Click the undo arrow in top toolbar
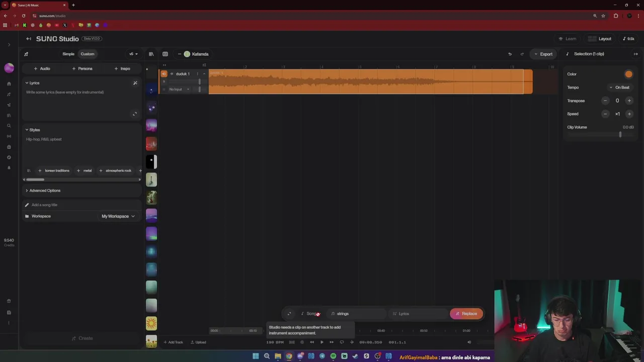This screenshot has height=362, width=644. point(510,54)
